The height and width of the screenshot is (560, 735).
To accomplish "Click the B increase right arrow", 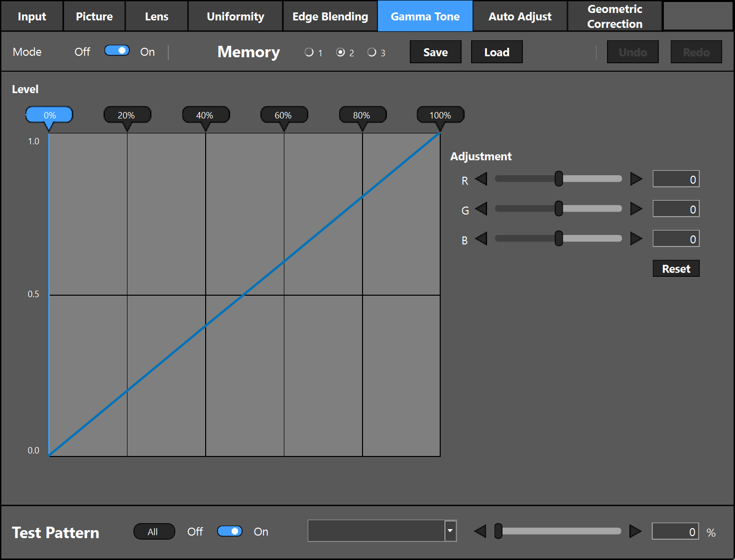I will click(x=636, y=238).
